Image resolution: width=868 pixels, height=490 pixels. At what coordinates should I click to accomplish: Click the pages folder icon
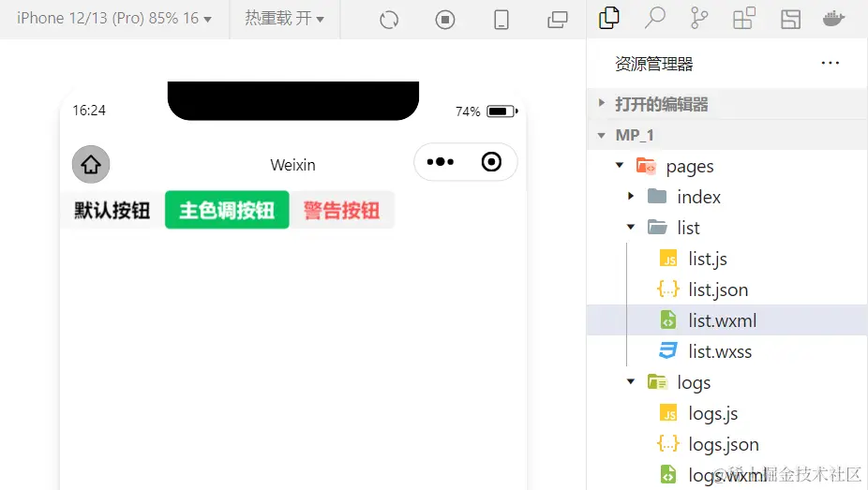pyautogui.click(x=646, y=165)
